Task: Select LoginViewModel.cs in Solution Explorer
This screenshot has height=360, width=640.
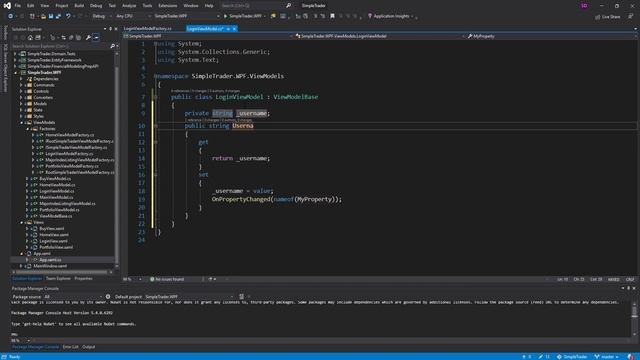Action: pos(57,191)
